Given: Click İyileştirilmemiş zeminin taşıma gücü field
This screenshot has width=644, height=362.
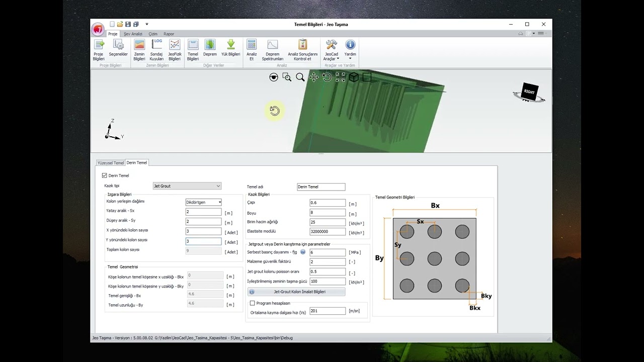Looking at the screenshot, I should coord(328,282).
